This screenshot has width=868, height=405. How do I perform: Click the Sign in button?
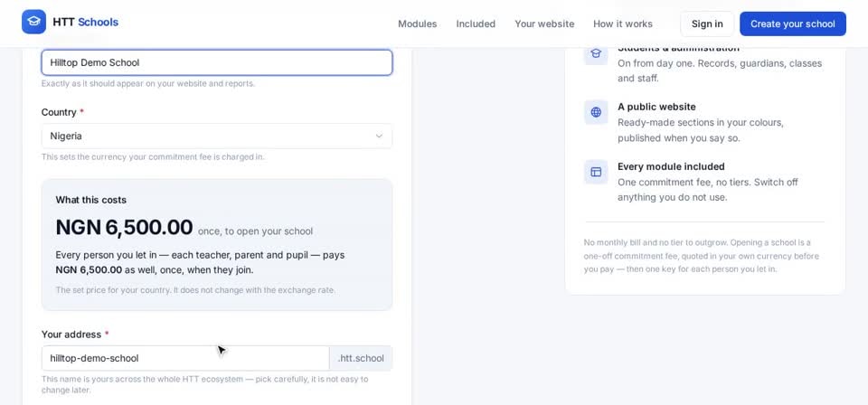[x=707, y=24]
